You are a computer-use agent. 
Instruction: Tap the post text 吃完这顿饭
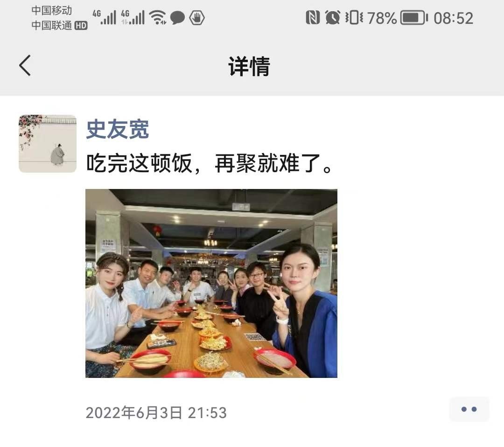click(139, 163)
